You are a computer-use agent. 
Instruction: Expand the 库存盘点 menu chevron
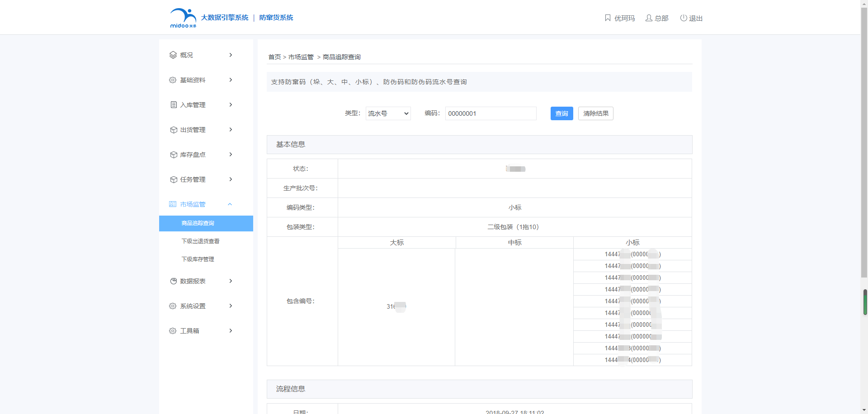click(231, 155)
